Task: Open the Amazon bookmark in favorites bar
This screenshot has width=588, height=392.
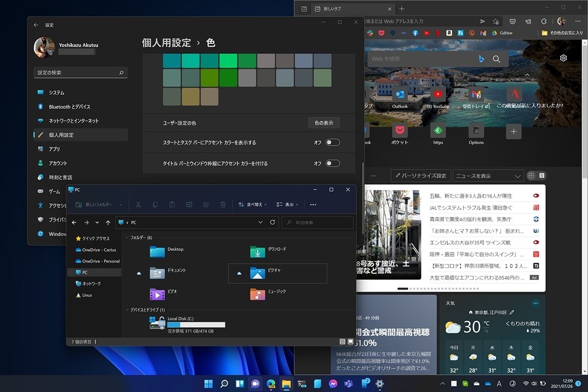Action: (449, 33)
